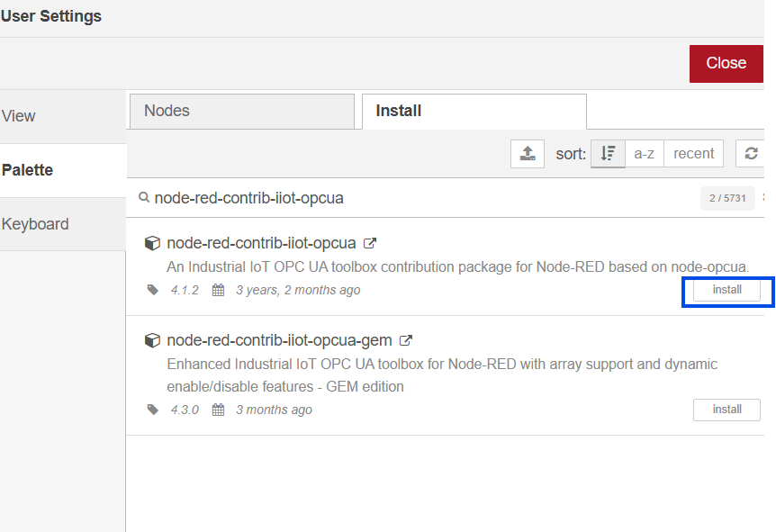This screenshot has height=532, width=776.
Task: Open the Keyboard settings section
Action: tap(63, 224)
